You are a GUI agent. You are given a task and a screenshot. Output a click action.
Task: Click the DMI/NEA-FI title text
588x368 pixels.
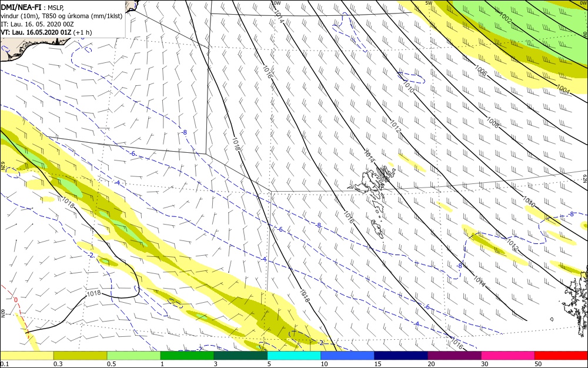coord(21,8)
